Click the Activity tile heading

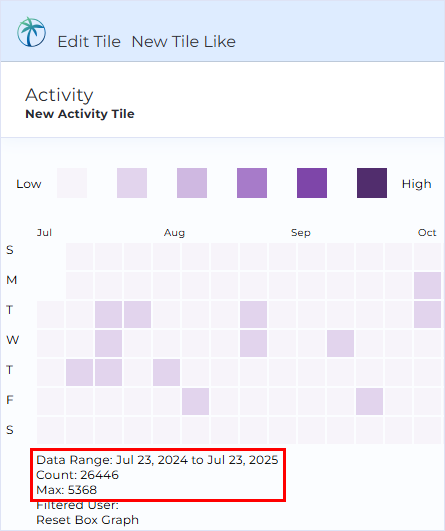tap(59, 95)
